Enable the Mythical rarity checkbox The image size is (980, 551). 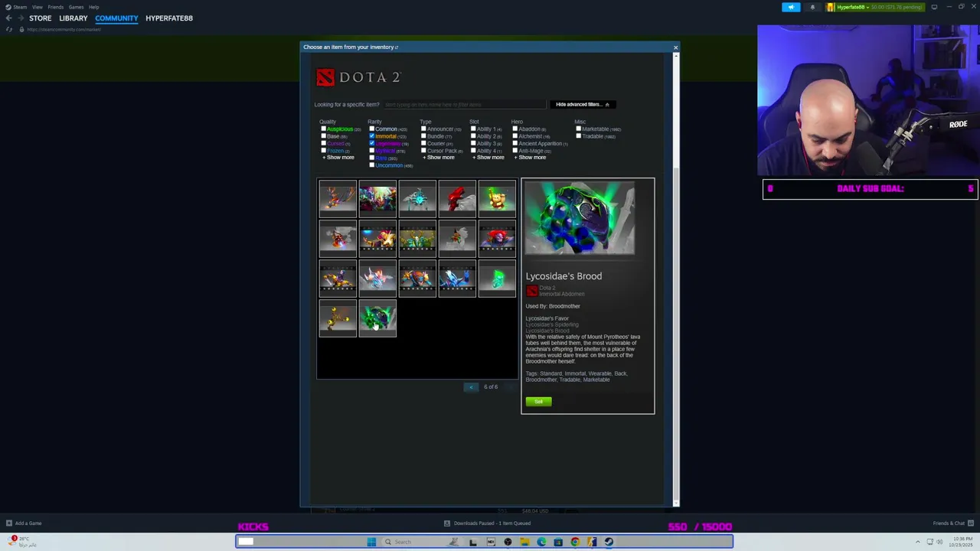372,151
